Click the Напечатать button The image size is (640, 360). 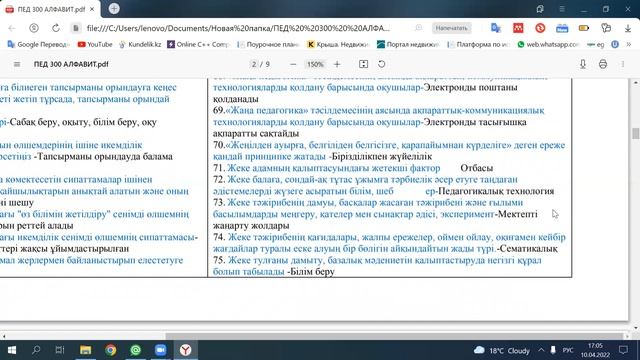451,28
